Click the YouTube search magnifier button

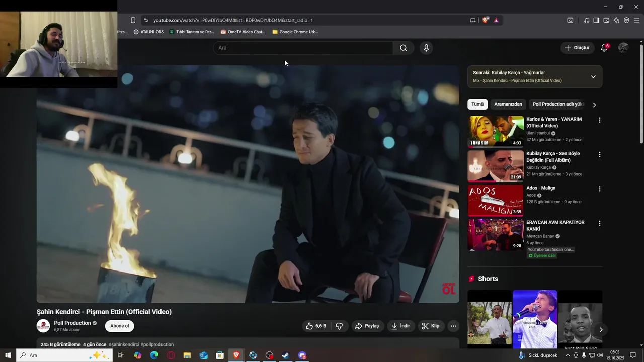pos(404,48)
